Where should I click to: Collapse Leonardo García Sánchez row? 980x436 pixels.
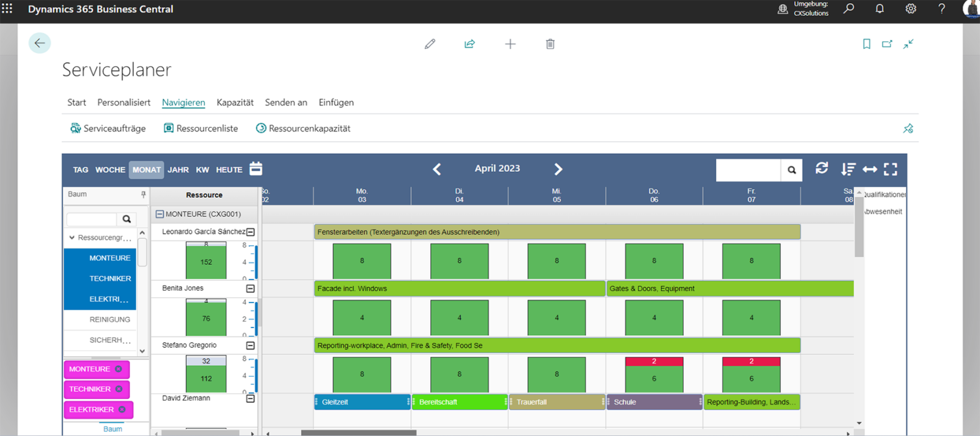tap(251, 232)
